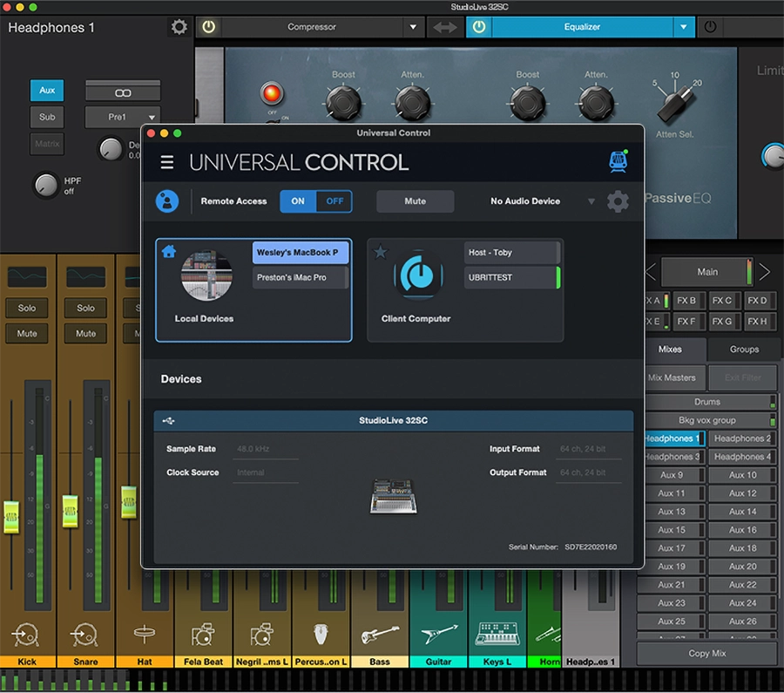Toggle the stereo link button
Image resolution: width=784 pixels, height=693 pixels.
pos(123,92)
